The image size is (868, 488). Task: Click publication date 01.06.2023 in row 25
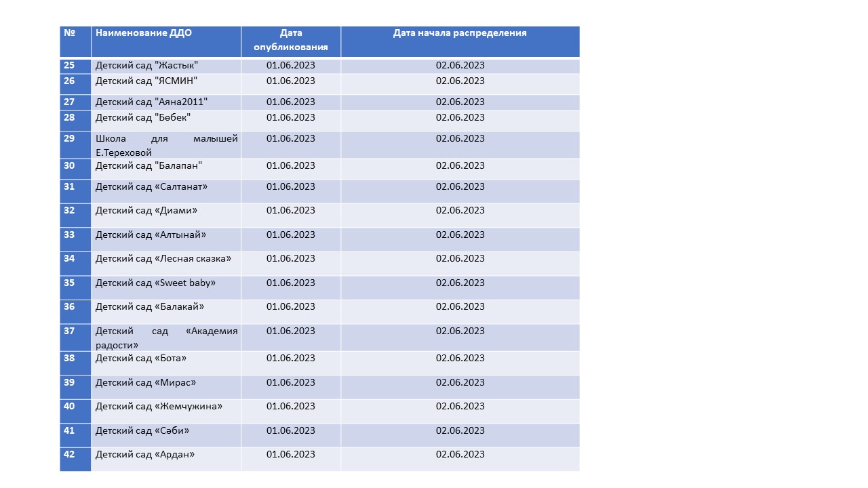click(x=291, y=66)
